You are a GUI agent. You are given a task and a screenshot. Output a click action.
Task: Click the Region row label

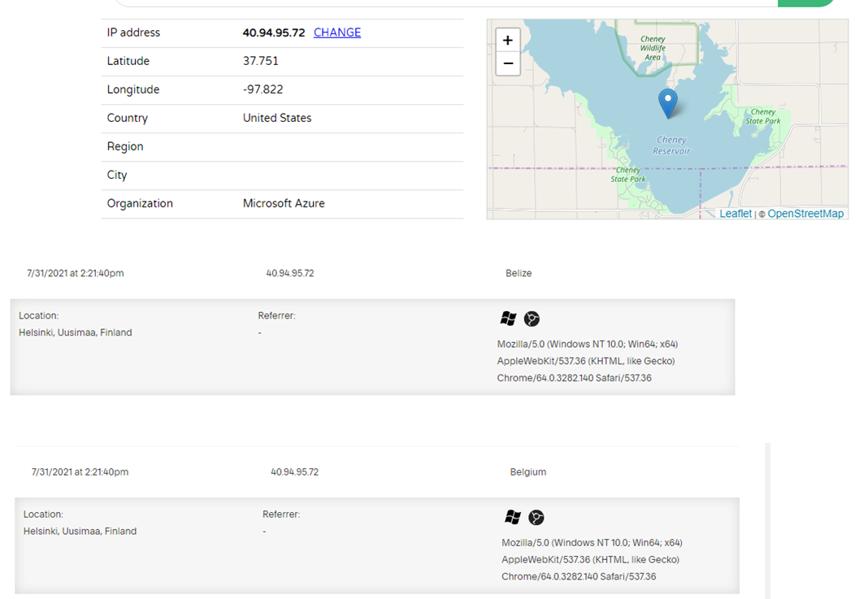pyautogui.click(x=125, y=147)
